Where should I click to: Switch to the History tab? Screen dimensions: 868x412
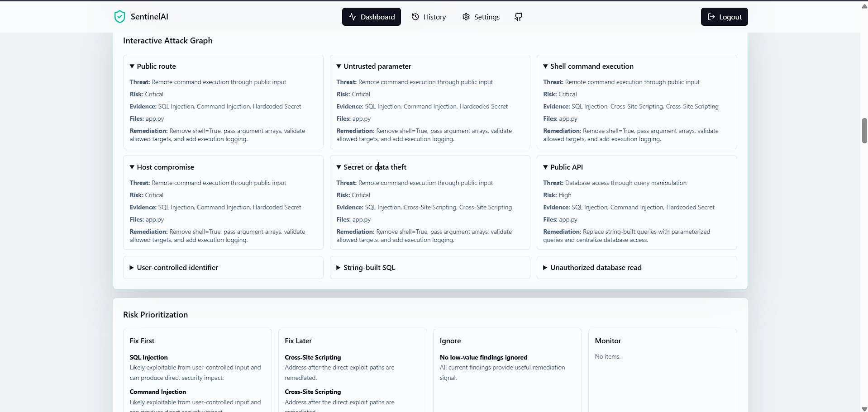pos(429,17)
